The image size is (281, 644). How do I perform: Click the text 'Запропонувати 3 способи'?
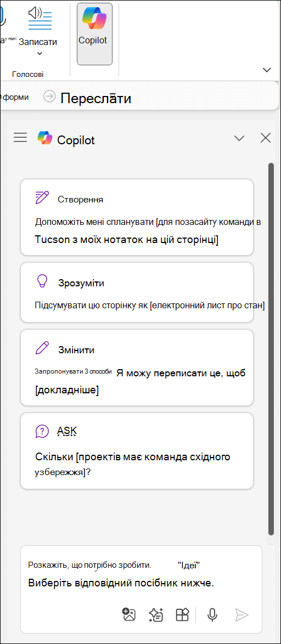coord(74,370)
